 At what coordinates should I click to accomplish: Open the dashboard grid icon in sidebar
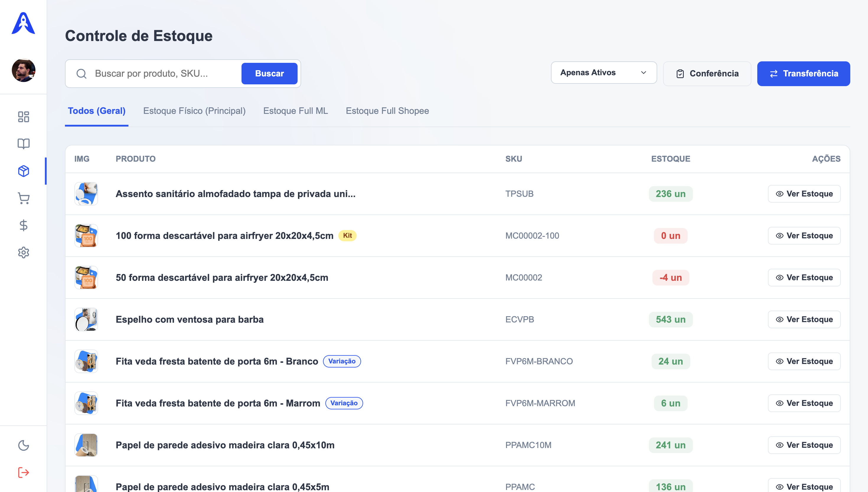23,117
